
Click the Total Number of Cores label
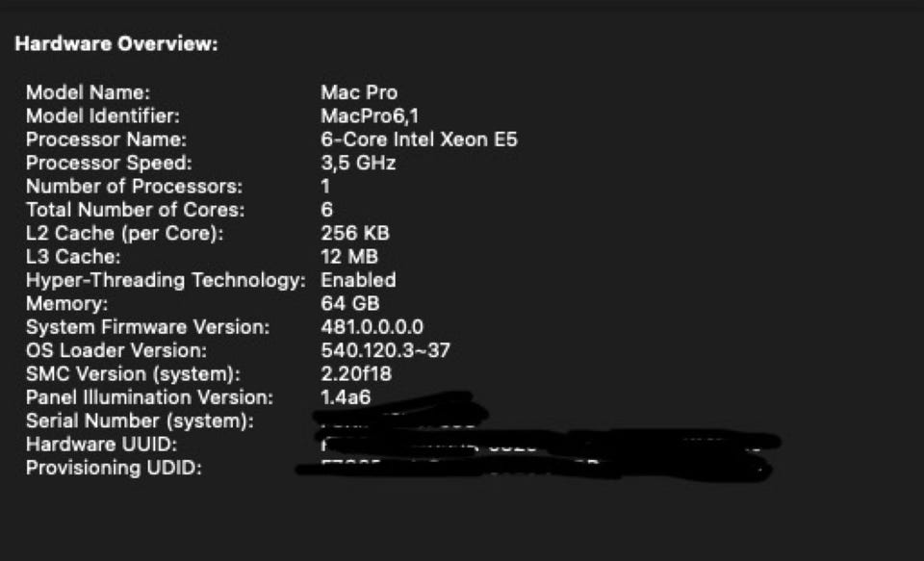tap(135, 210)
